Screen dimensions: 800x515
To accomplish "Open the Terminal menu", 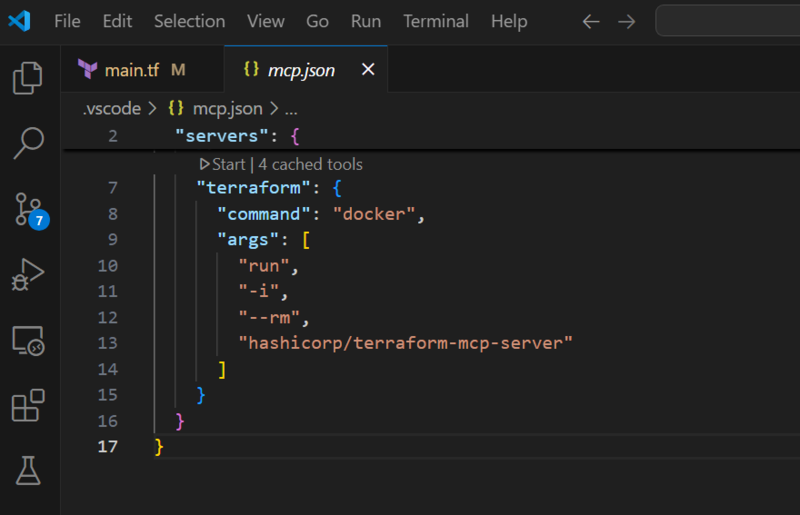I will [436, 21].
